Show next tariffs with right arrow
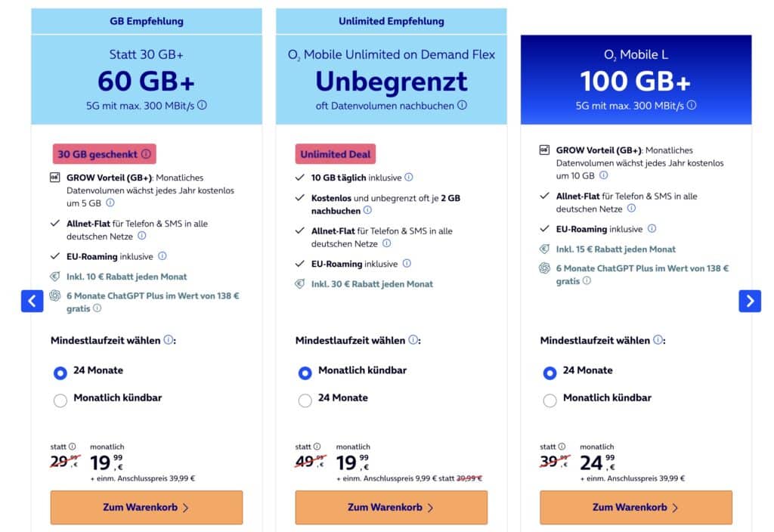The height and width of the screenshot is (532, 774). pos(749,301)
